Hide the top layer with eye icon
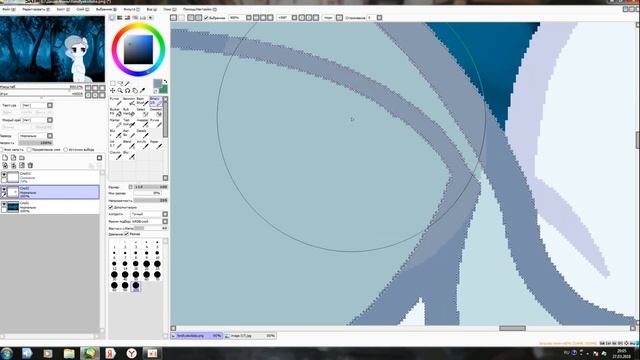The height and width of the screenshot is (360, 640). click(x=4, y=175)
